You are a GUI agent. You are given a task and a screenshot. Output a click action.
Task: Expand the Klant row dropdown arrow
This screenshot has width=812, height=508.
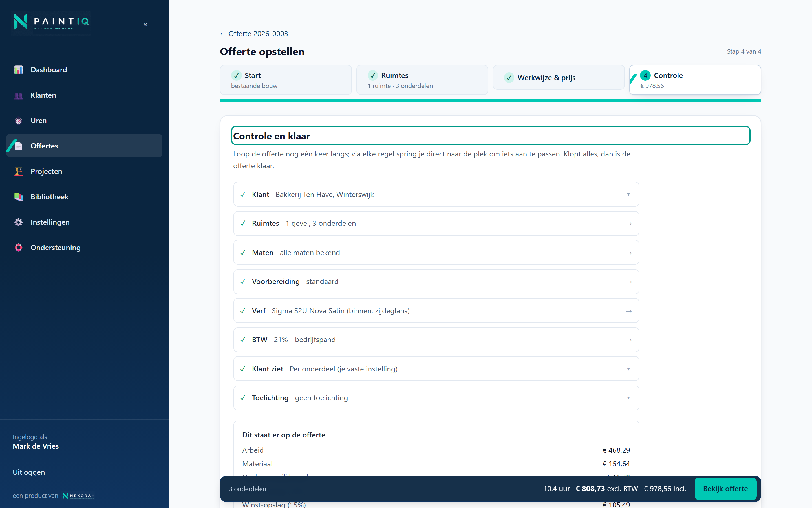(x=628, y=194)
